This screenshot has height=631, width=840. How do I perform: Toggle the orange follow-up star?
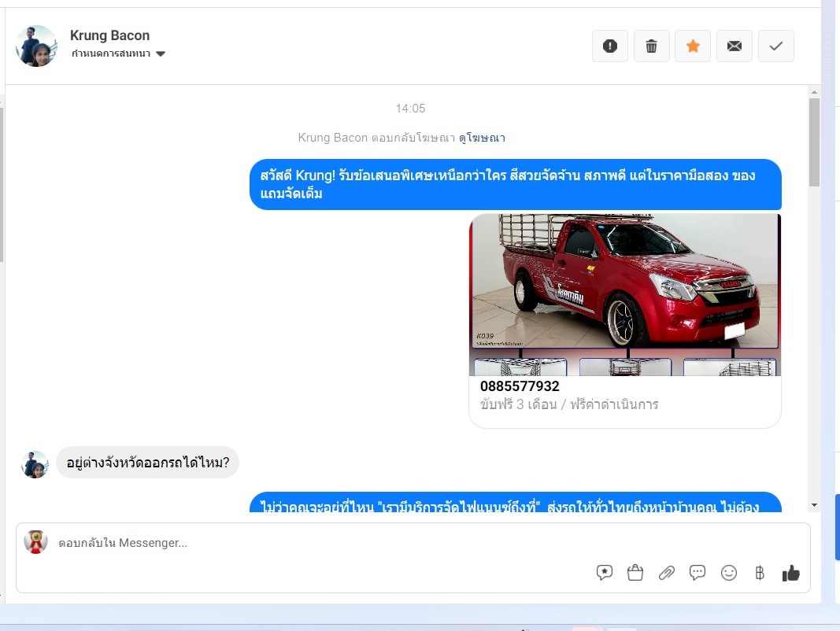(x=693, y=46)
